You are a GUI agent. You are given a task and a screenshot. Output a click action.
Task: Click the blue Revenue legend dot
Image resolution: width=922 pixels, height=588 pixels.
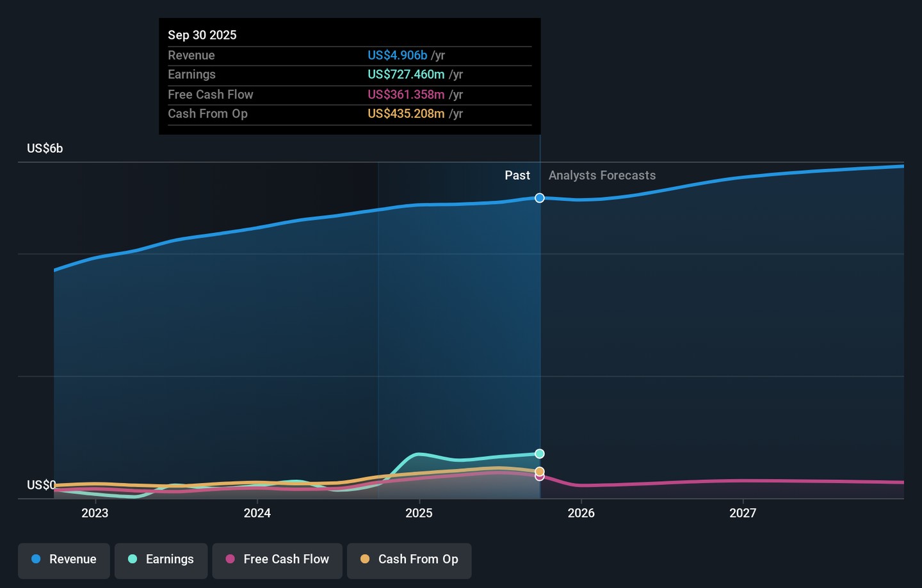pyautogui.click(x=36, y=559)
